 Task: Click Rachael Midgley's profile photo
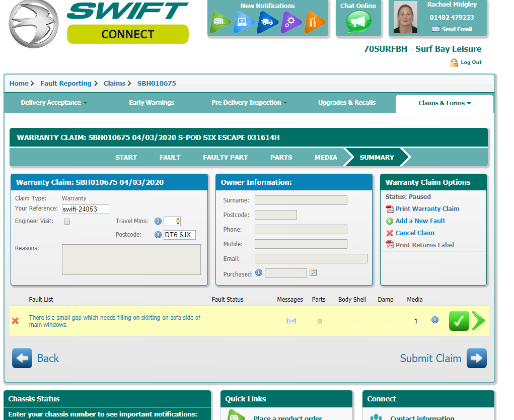(405, 17)
